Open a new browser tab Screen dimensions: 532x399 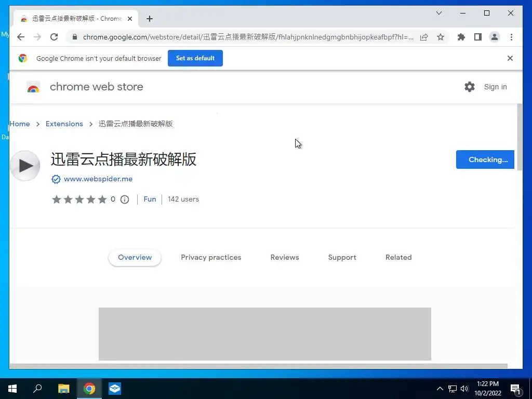pyautogui.click(x=150, y=19)
